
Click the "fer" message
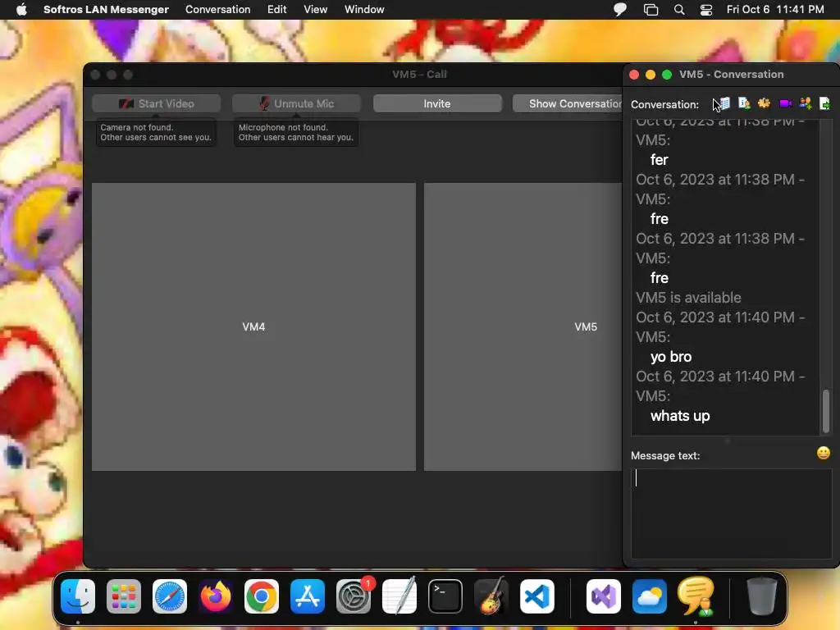tap(659, 160)
